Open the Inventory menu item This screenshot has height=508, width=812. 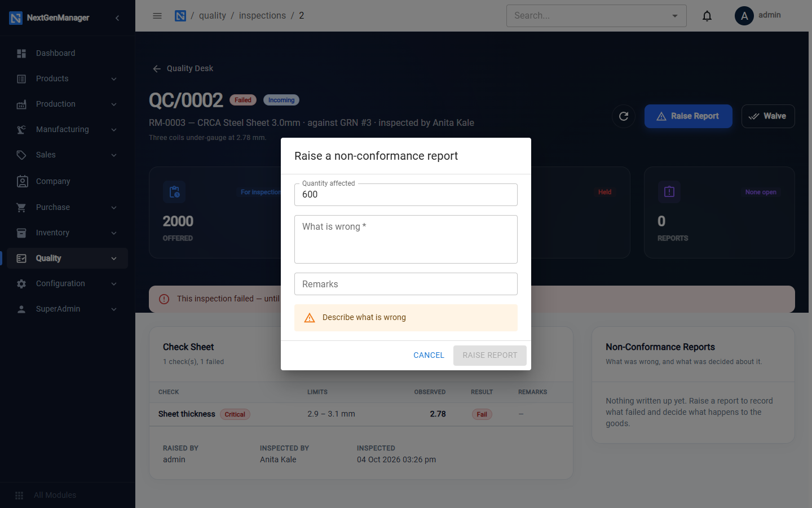pos(68,233)
